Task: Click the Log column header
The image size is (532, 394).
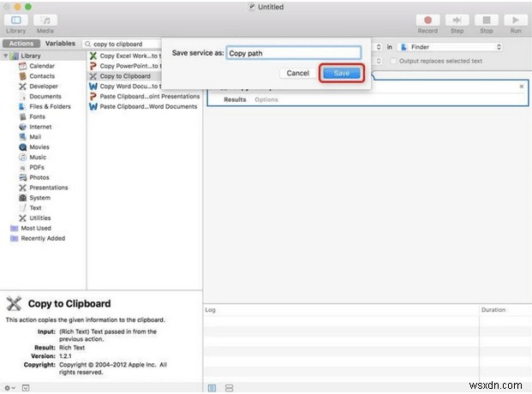Action: click(211, 310)
